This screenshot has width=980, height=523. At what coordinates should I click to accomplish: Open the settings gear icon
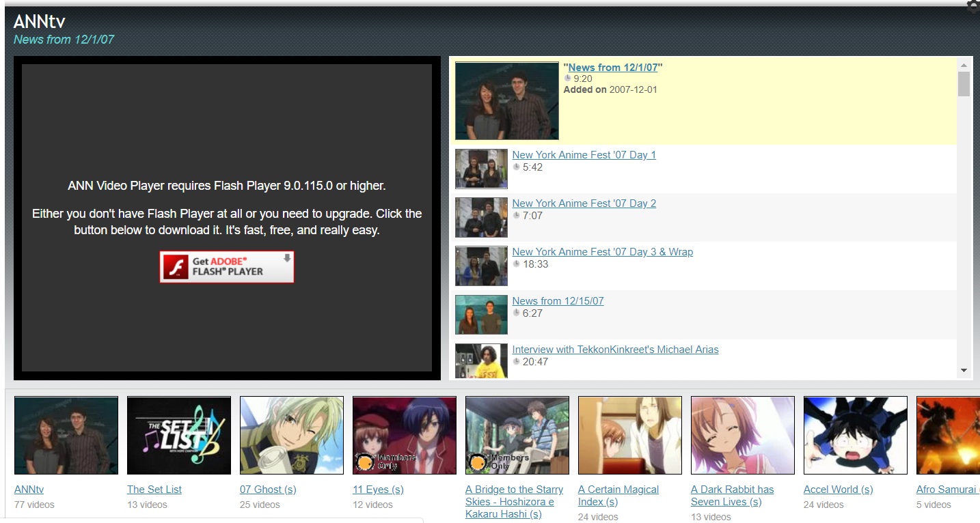pos(973,6)
